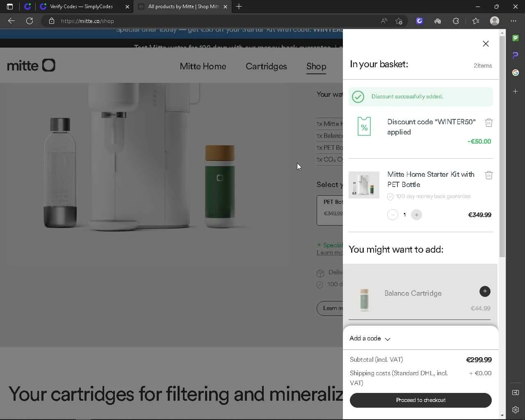
Task: Add Balance Cartridge to basket
Action: point(485,291)
